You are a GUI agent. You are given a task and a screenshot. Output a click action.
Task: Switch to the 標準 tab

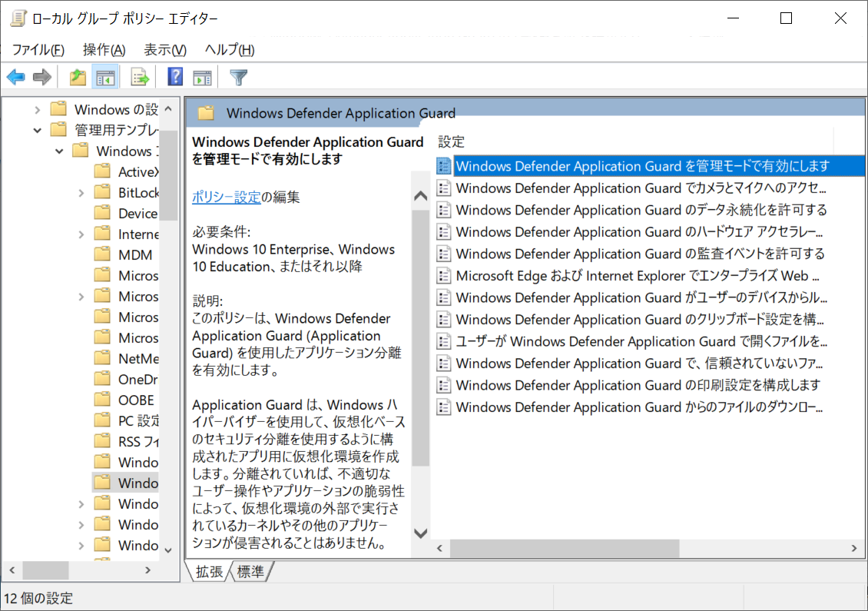[250, 572]
